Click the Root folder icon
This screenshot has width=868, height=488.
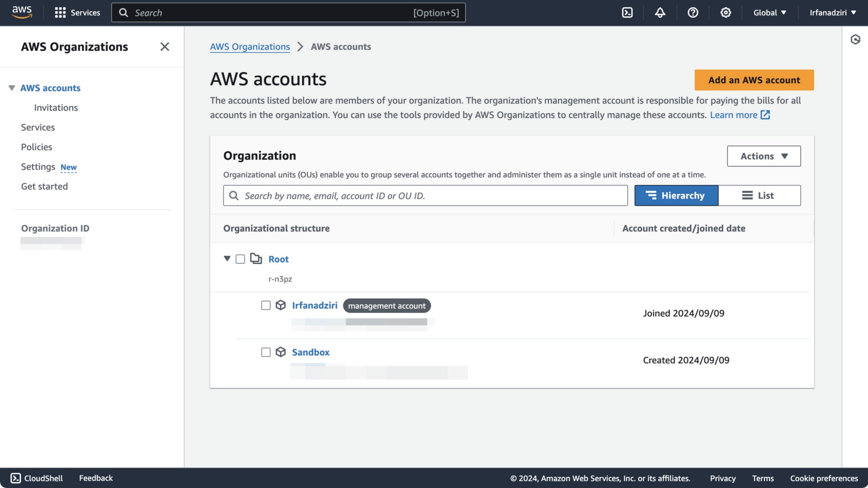257,259
